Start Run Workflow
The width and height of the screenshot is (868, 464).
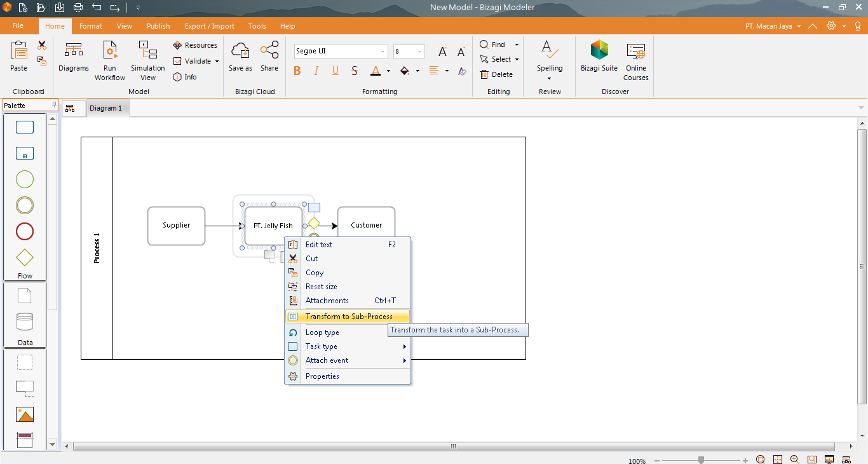click(110, 61)
